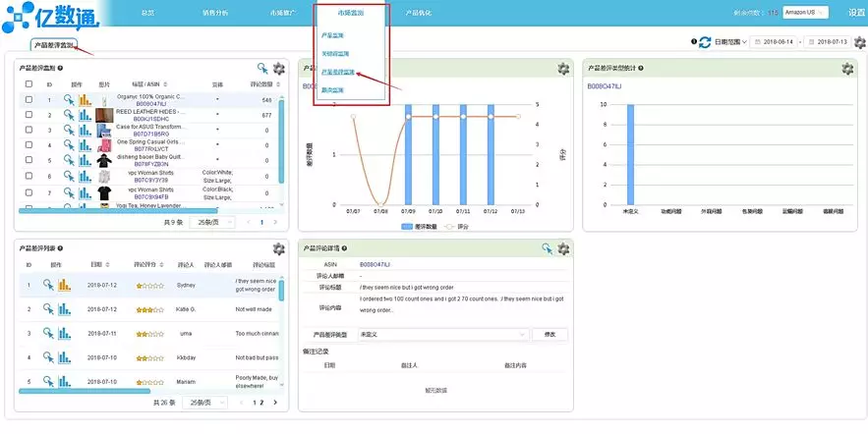Screen dimensions: 868x434
Task: Check the box for the Case for ASUS row
Action: tap(29, 130)
